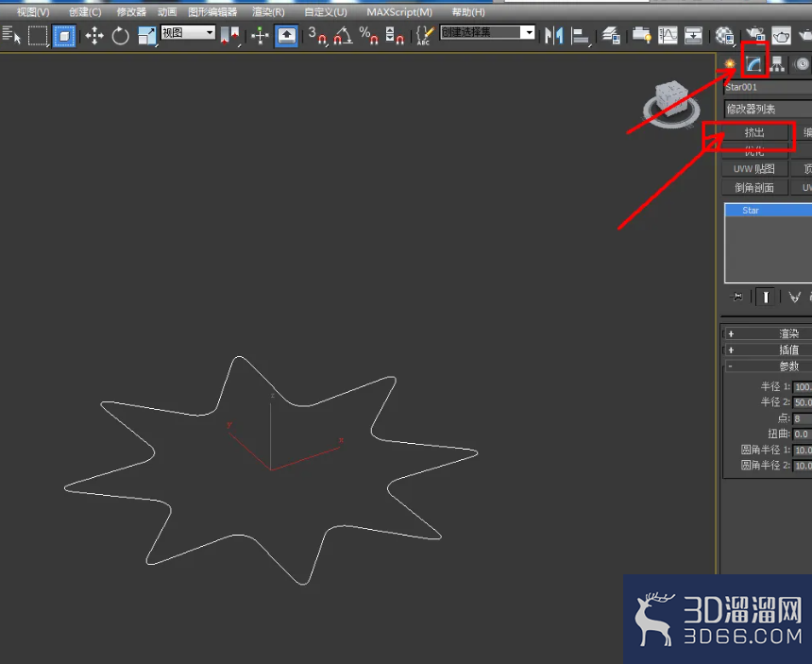Expand the 插值 rollout
Viewport: 812px width, 664px height.
pos(768,349)
